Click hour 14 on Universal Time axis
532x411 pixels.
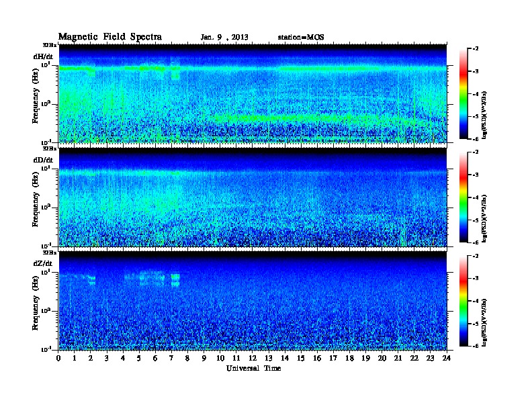285,359
